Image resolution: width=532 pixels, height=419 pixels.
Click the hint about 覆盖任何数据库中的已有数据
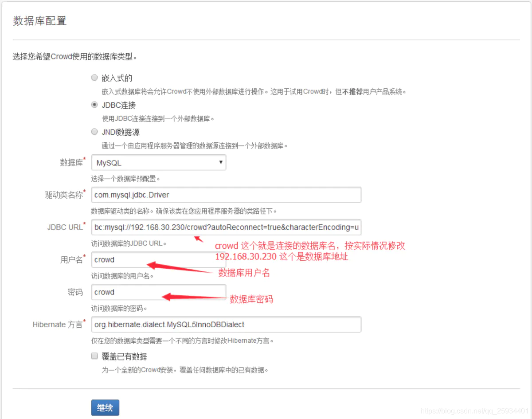185,370
